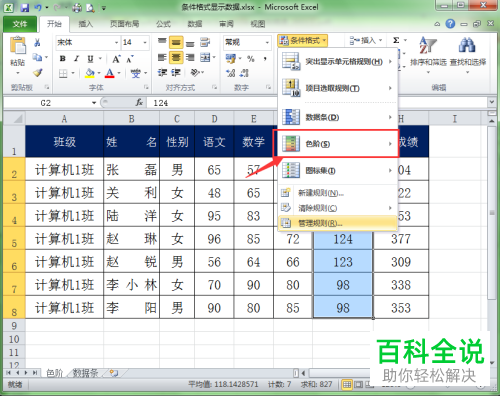Expand the underline style dropdown arrow

[x=100, y=59]
